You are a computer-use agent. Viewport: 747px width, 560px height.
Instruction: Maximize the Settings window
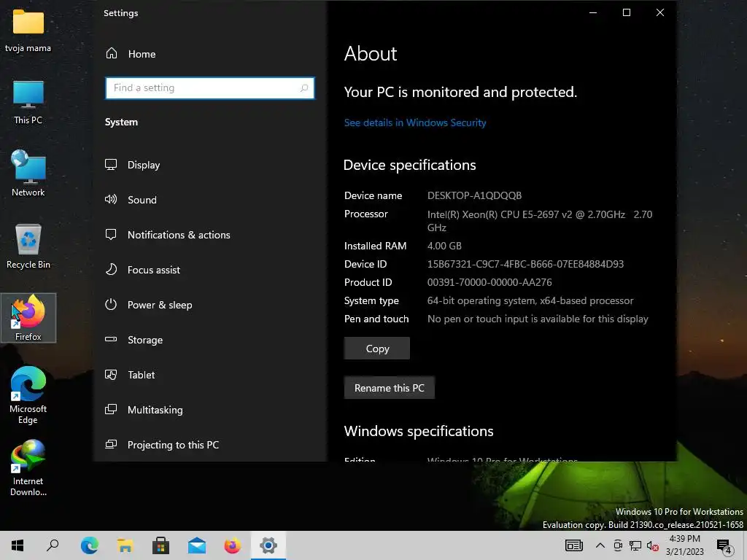[627, 13]
